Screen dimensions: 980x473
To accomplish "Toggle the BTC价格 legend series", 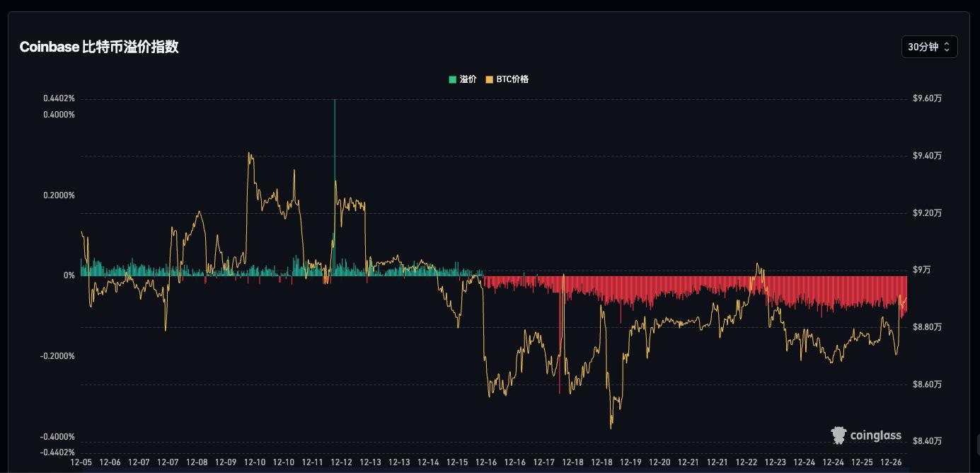I will tap(507, 79).
